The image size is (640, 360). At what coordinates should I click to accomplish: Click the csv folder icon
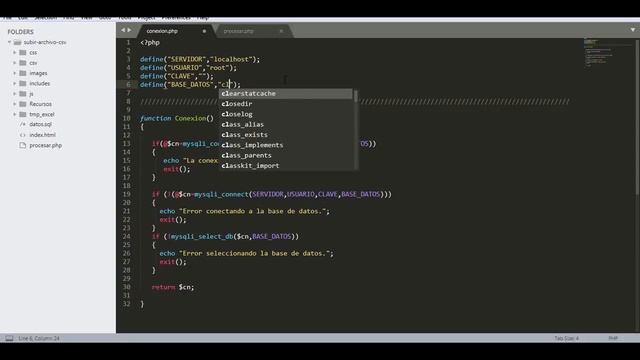pyautogui.click(x=23, y=63)
